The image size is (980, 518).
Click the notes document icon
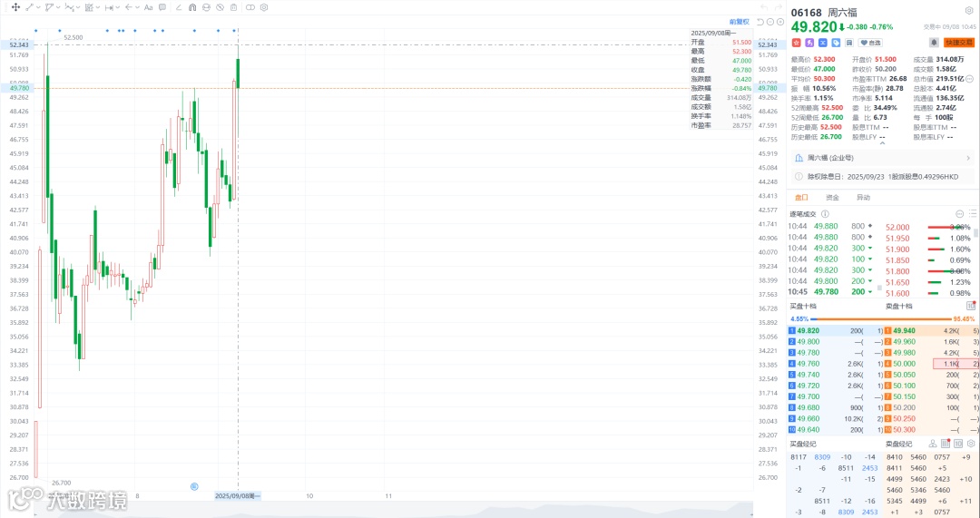[x=848, y=43]
